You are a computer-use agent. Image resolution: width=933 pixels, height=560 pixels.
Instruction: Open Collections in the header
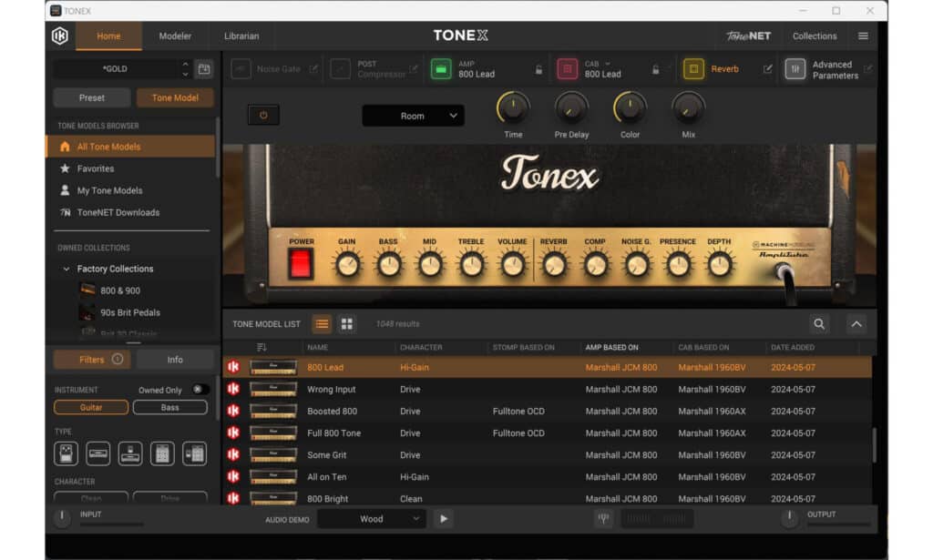point(815,36)
